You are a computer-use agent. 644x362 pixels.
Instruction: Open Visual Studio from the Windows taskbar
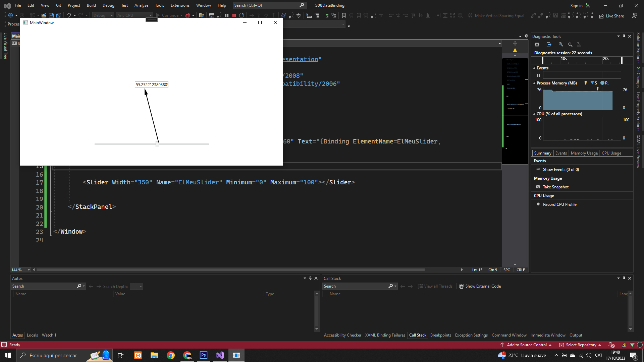[x=220, y=355]
